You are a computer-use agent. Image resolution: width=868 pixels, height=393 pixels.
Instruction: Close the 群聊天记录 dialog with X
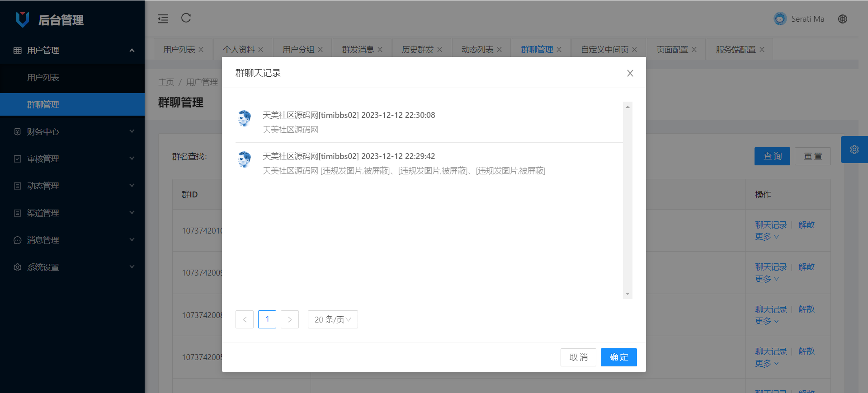pyautogui.click(x=630, y=73)
